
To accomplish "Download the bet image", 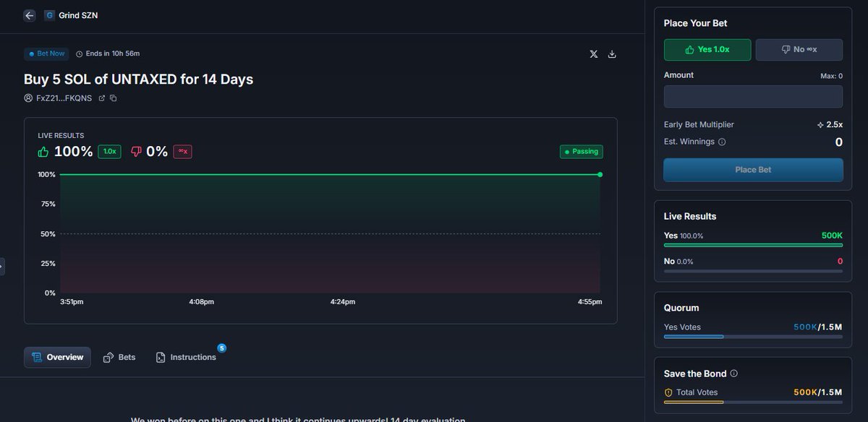I will click(612, 54).
